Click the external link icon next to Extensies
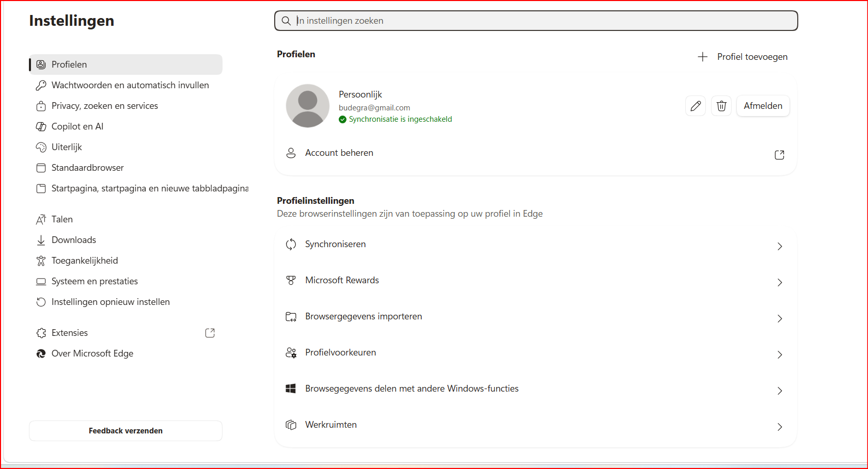868x469 pixels. (210, 333)
